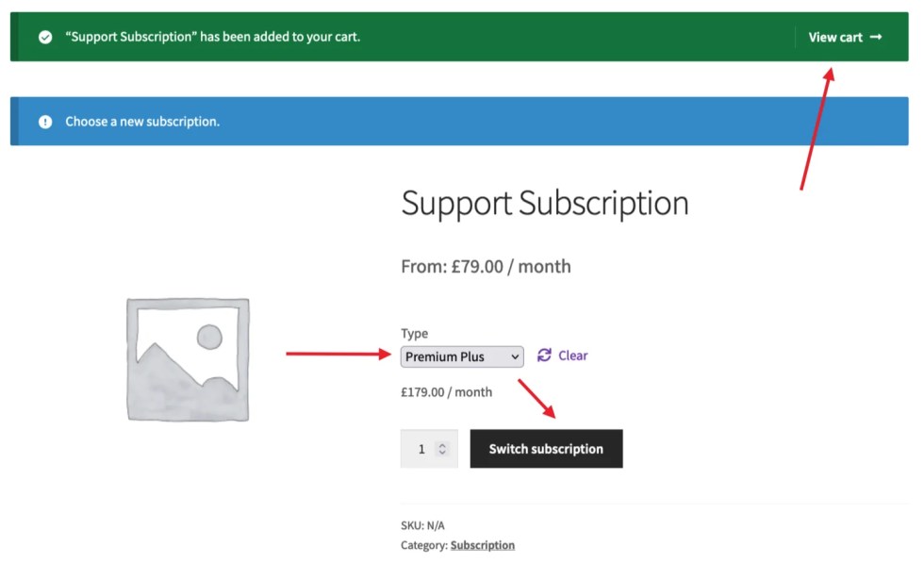Click the product placeholder image
The image size is (924, 563).
click(x=189, y=359)
